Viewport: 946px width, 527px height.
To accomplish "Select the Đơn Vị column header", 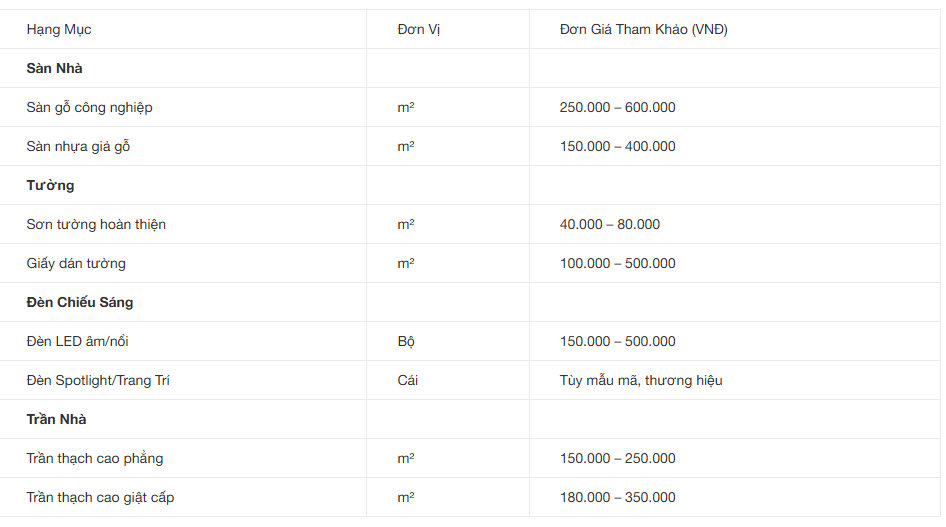I will point(419,30).
